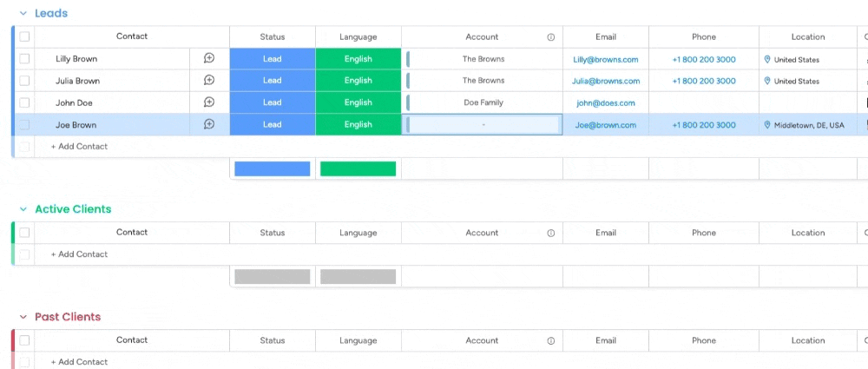868x369 pixels.
Task: Click Joe Brown's phone number link
Action: tap(703, 125)
